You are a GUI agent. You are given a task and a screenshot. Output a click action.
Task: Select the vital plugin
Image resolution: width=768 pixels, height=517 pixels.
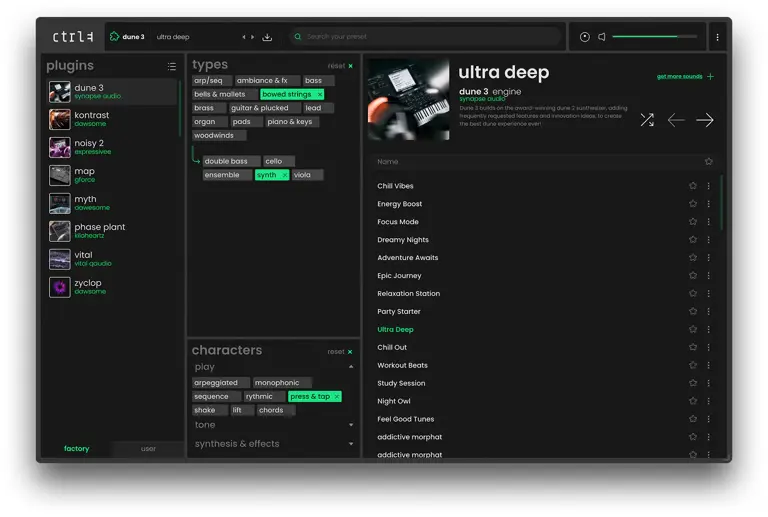tap(113, 258)
